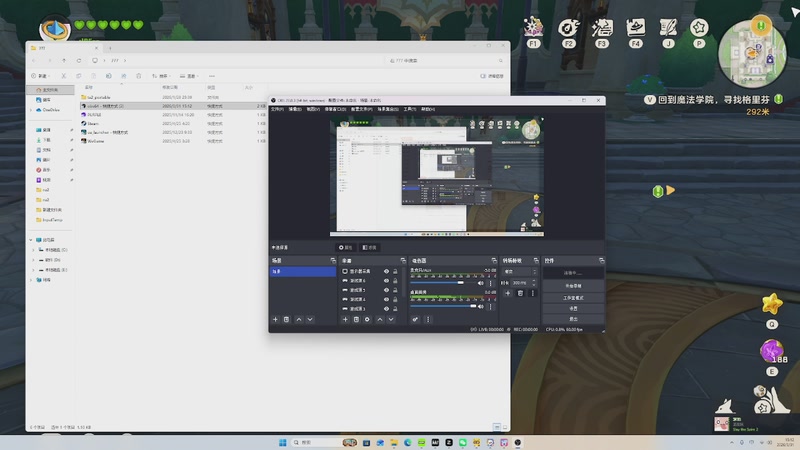
Task: Click Refresh icon in File Explorer address bar
Action: [79, 61]
